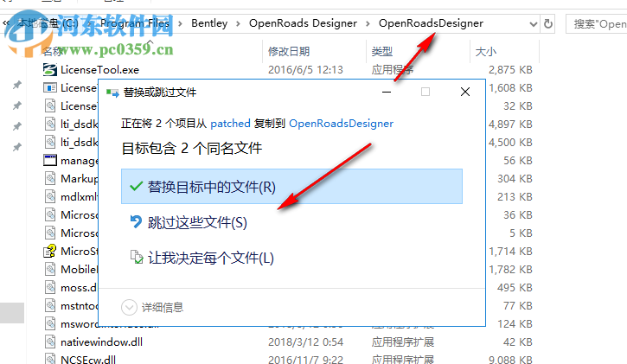Click the replace checkmark icon
The height and width of the screenshot is (364, 627).
136,186
